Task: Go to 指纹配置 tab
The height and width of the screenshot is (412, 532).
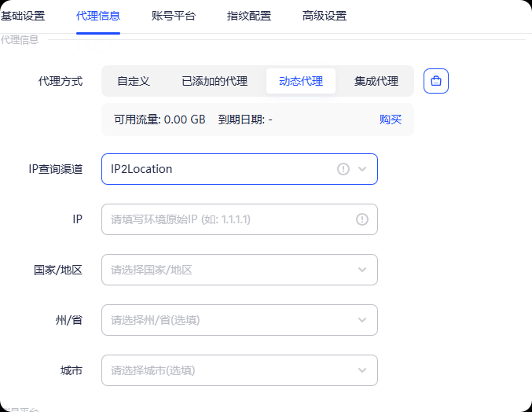Action: pos(248,16)
